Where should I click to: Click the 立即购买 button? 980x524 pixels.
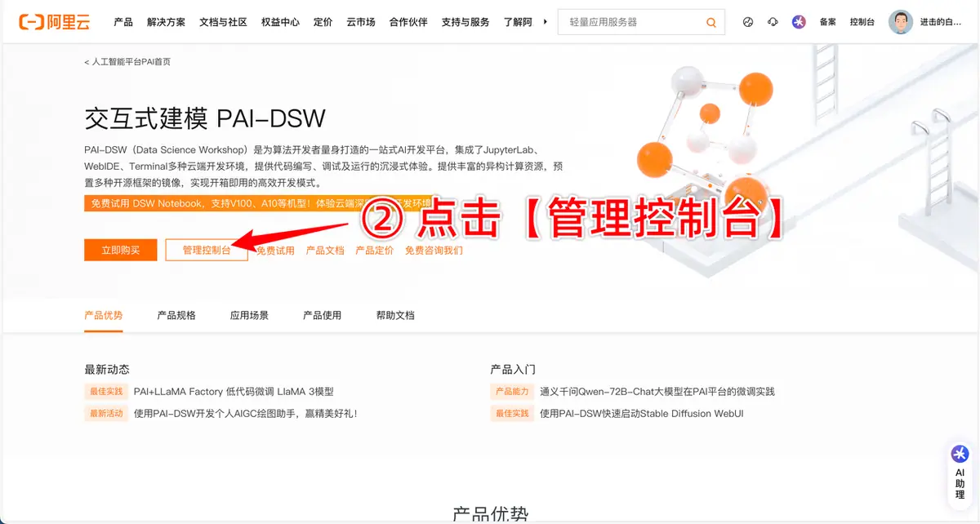[120, 251]
